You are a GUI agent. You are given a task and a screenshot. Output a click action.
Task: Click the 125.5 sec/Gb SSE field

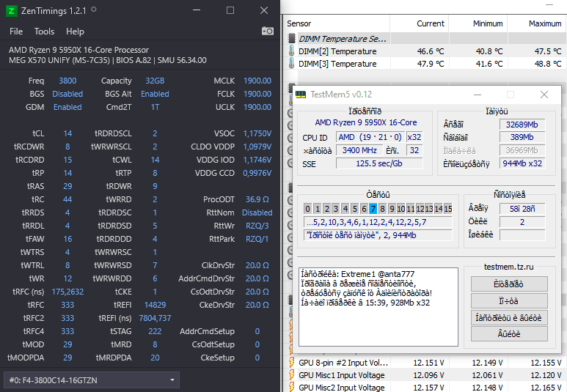point(379,163)
